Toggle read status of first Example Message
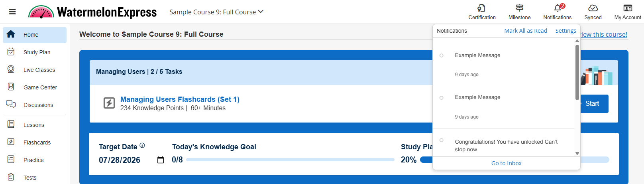 [442, 55]
